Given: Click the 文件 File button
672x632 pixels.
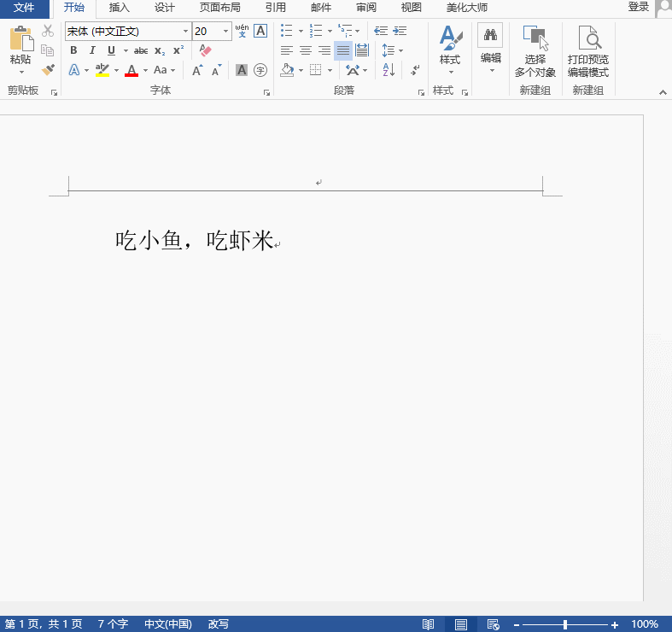Looking at the screenshot, I should click(24, 8).
